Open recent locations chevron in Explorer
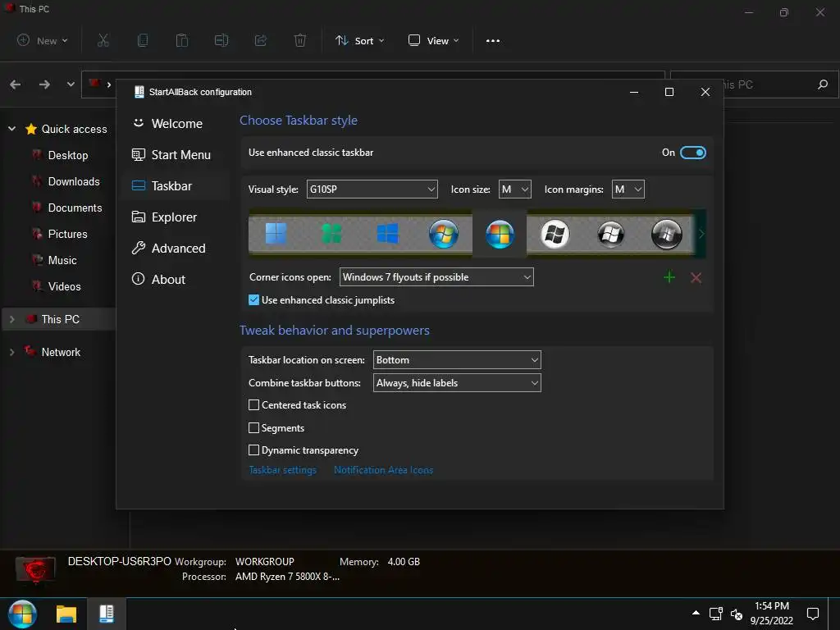 [x=71, y=84]
